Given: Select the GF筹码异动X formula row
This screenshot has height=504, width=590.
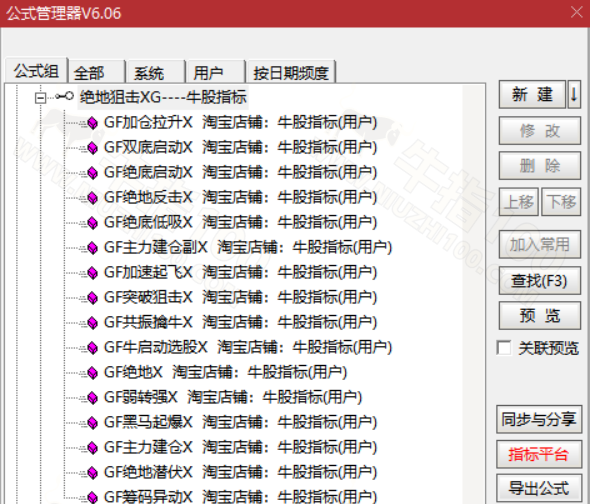Looking at the screenshot, I should pos(240,496).
